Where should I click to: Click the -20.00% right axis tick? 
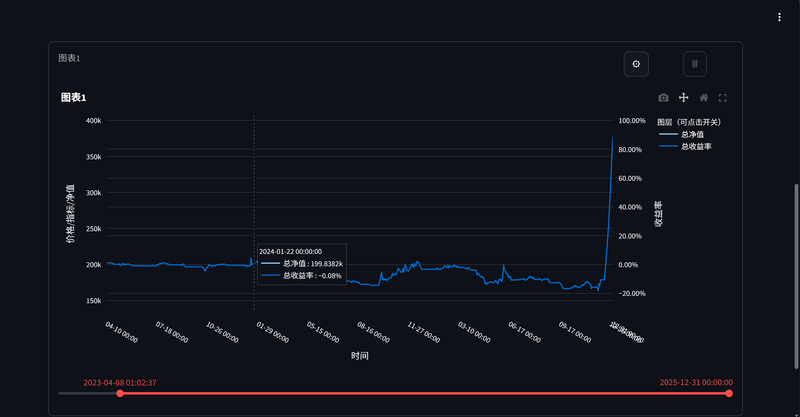click(632, 293)
